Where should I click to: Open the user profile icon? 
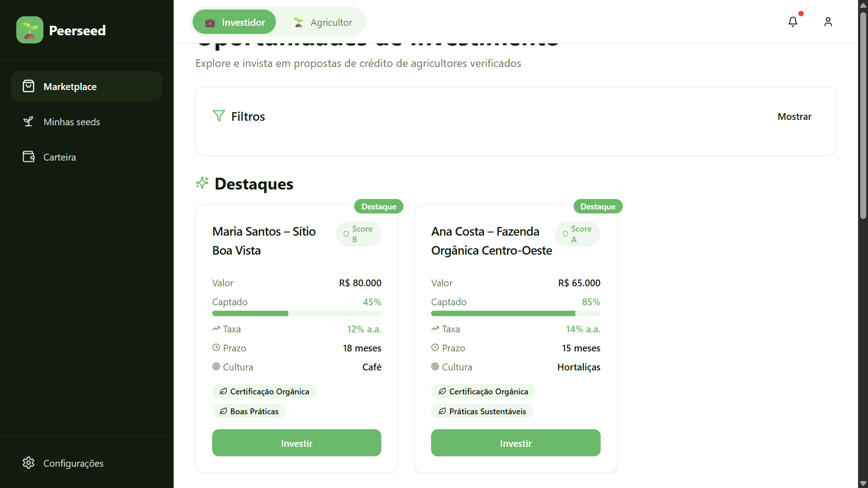click(828, 22)
